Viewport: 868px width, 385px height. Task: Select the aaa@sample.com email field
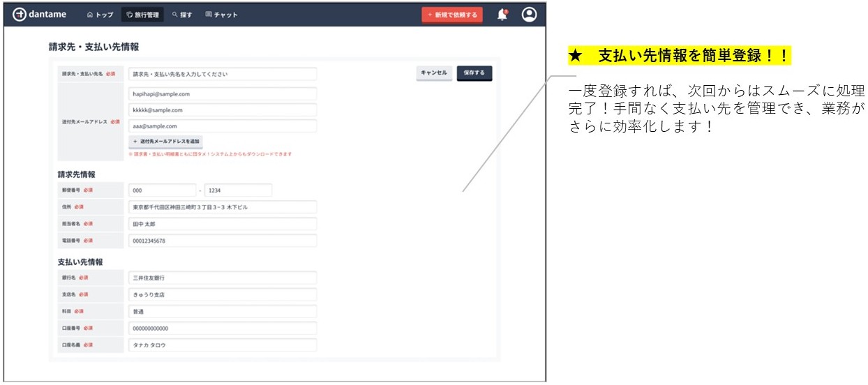tap(223, 126)
